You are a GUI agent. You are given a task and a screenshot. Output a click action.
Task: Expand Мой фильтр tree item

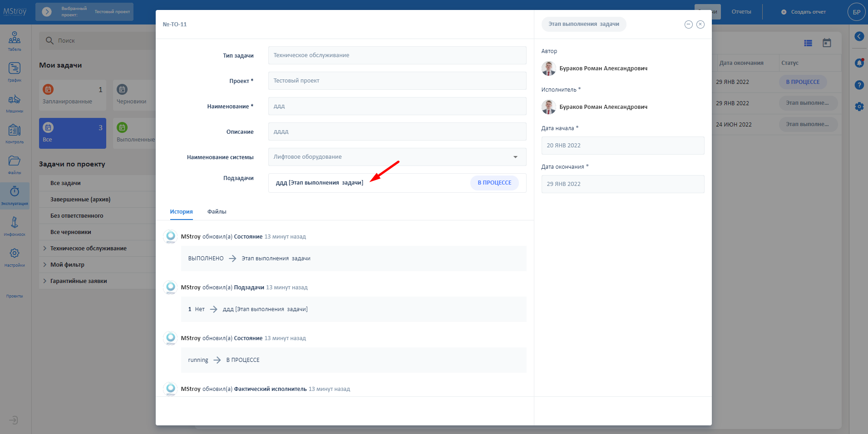click(45, 265)
